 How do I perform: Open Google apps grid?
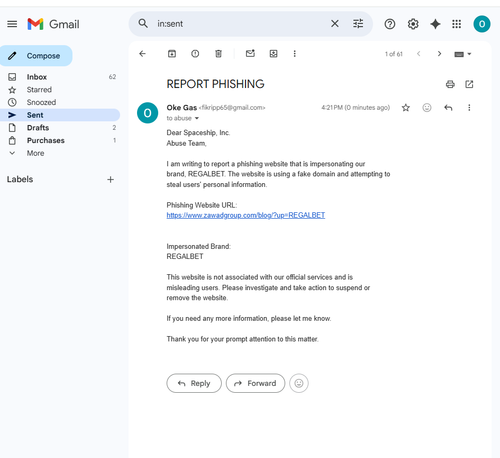tap(456, 24)
